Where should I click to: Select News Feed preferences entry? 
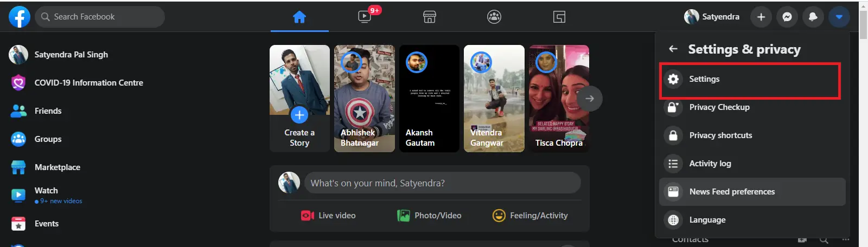point(752,192)
